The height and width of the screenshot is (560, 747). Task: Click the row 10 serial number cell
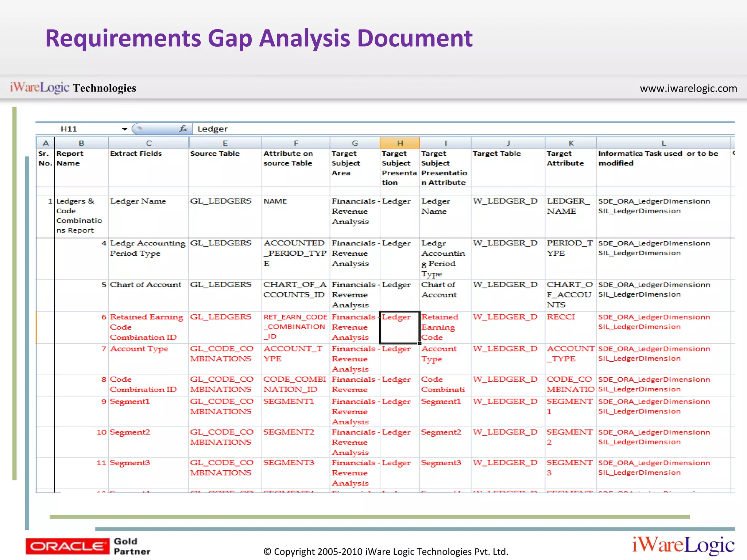[x=81, y=442]
